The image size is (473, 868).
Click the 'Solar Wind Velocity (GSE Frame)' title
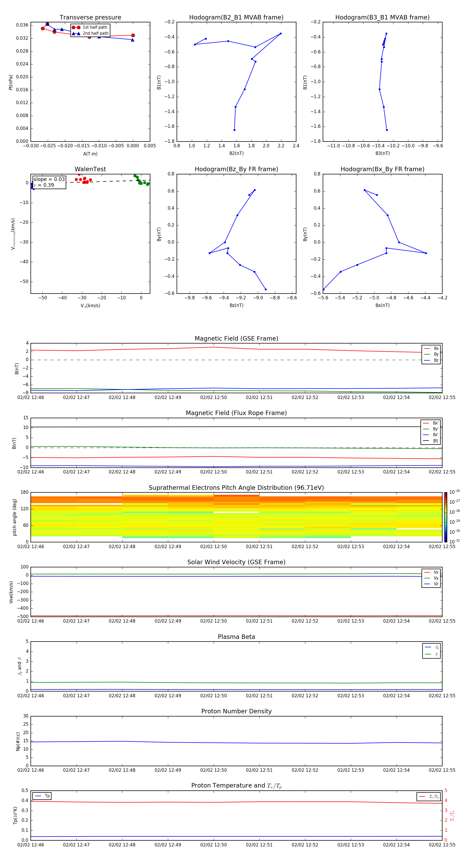[x=236, y=562]
